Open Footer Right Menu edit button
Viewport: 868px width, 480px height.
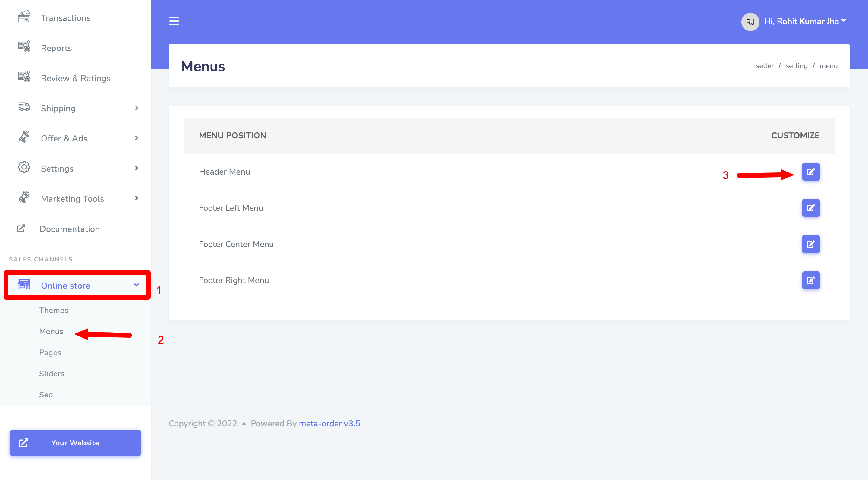(x=810, y=280)
